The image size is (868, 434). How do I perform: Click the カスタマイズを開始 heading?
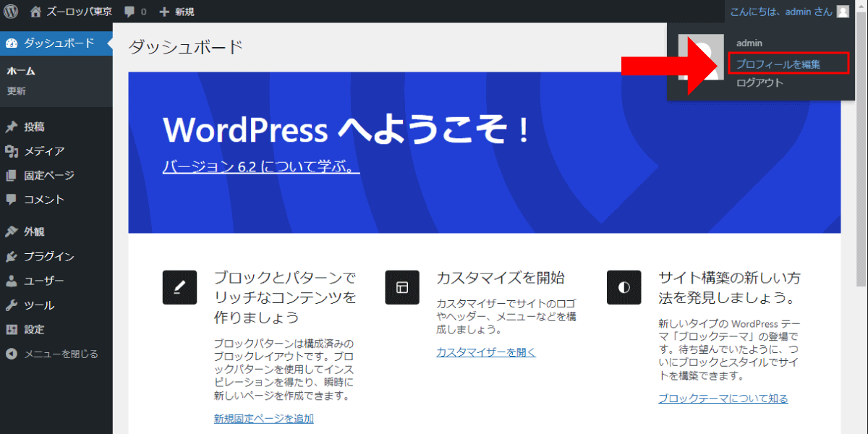tap(501, 278)
